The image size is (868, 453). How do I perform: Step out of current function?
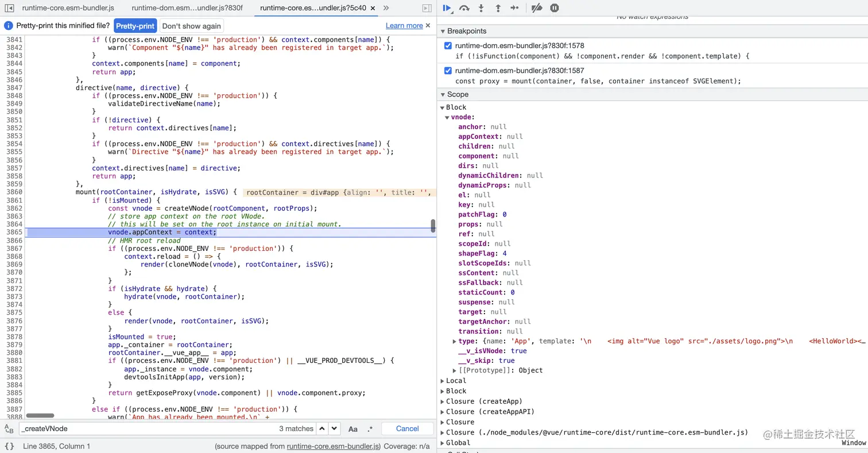pos(498,8)
